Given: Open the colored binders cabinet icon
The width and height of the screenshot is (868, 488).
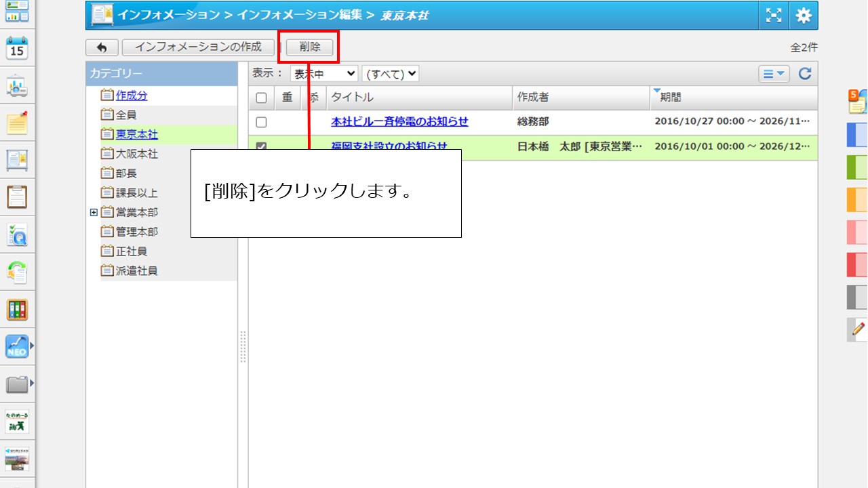Looking at the screenshot, I should click(17, 310).
